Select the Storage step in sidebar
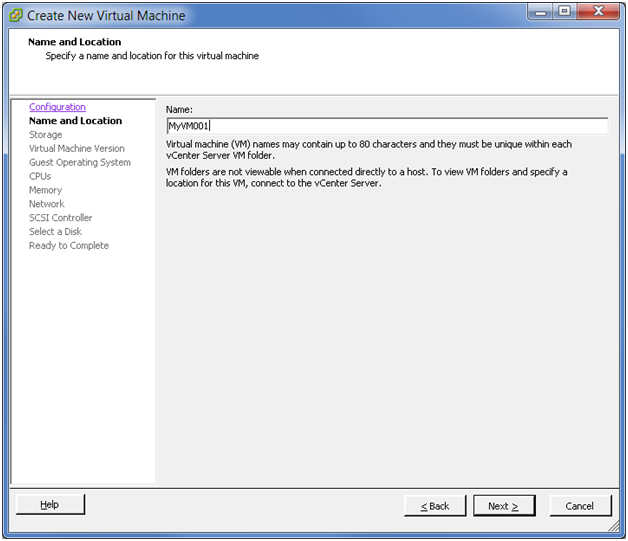Viewport: 628px width, 541px height. click(x=45, y=135)
